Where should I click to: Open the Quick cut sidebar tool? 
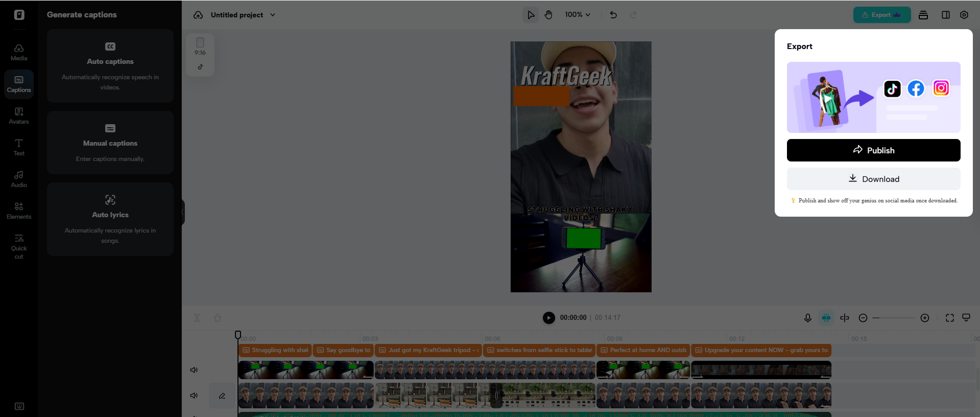pyautogui.click(x=19, y=246)
